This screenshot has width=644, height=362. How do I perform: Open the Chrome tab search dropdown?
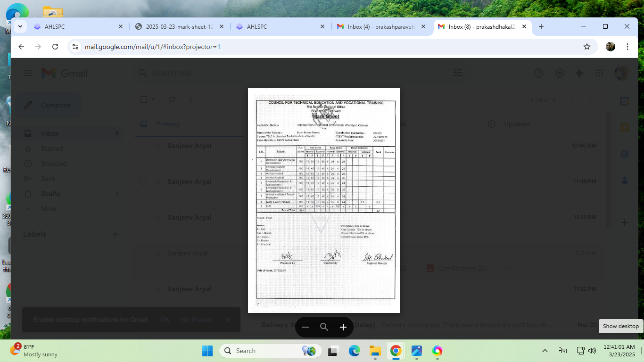[20, 27]
